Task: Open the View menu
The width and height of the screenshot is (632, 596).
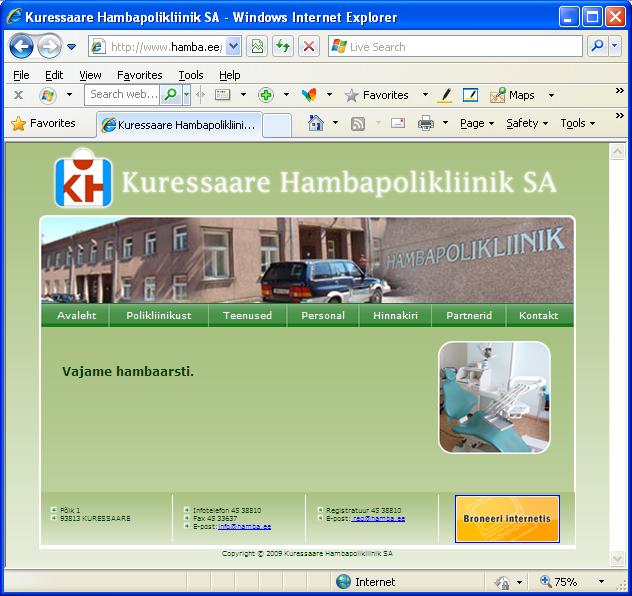Action: [90, 75]
